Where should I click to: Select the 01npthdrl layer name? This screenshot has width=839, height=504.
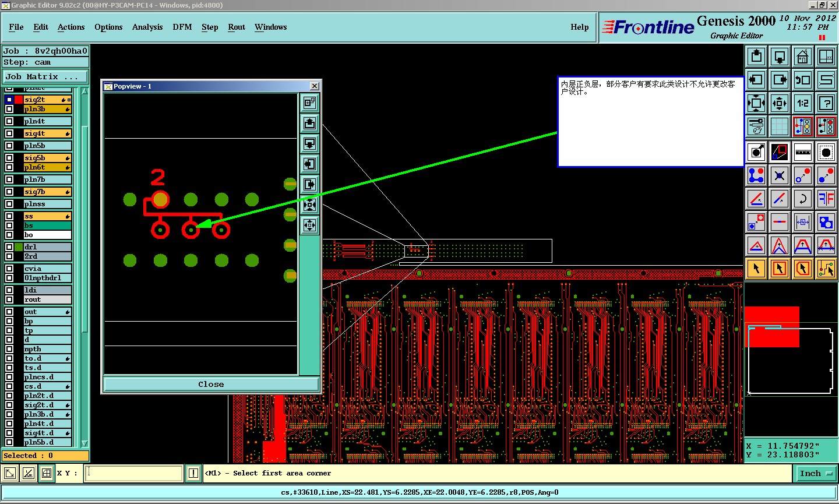point(47,278)
